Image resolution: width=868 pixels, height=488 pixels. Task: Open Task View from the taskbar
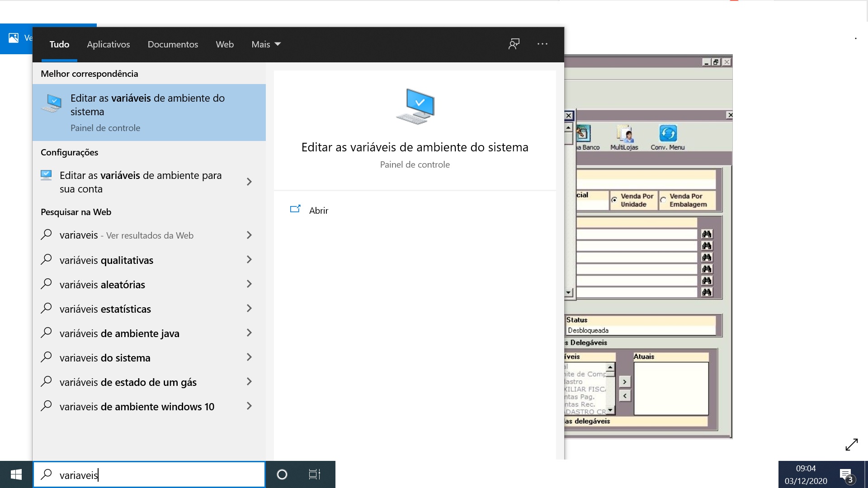[314, 474]
